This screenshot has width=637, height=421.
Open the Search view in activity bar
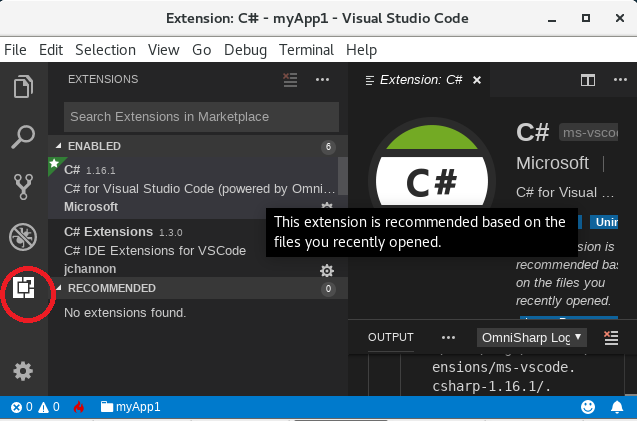click(x=23, y=135)
